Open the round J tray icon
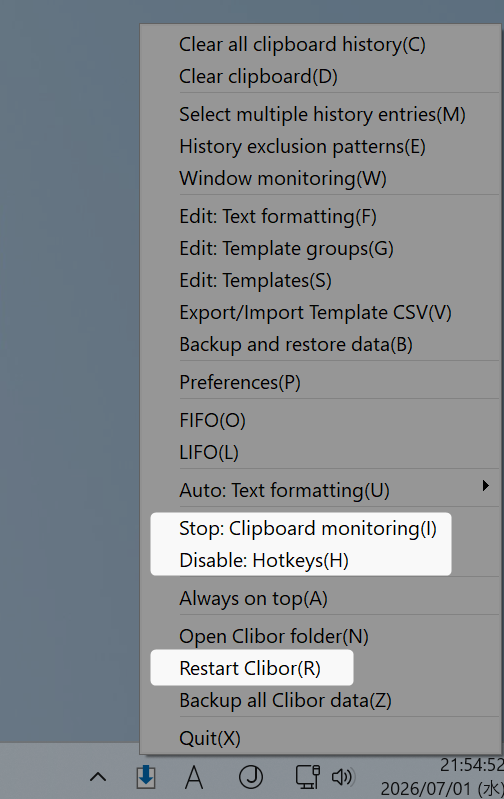The height and width of the screenshot is (799, 504). coord(251,777)
